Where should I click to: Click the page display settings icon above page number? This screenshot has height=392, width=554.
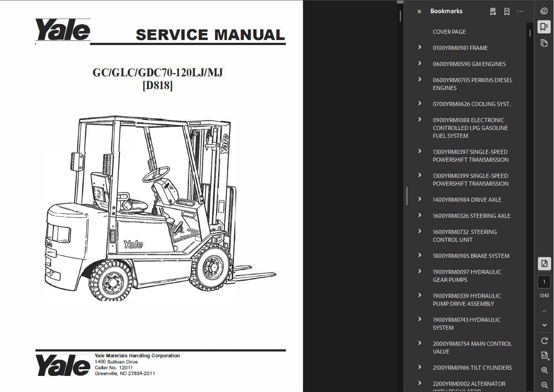544,264
